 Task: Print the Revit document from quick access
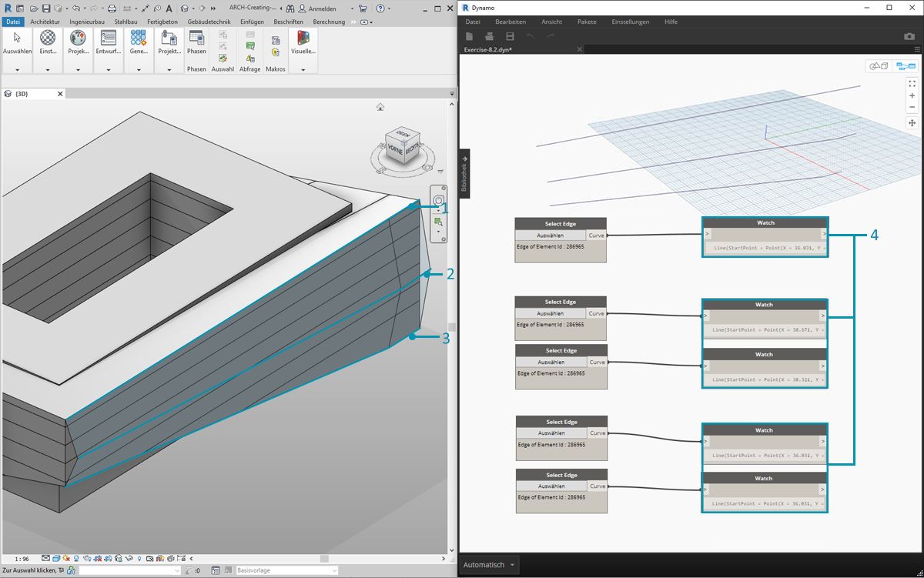pos(112,8)
